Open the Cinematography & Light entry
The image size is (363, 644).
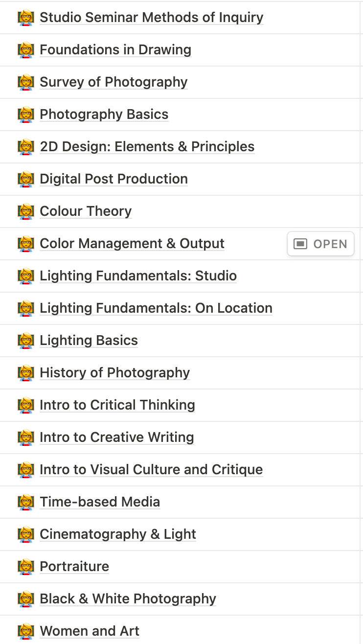coord(118,534)
